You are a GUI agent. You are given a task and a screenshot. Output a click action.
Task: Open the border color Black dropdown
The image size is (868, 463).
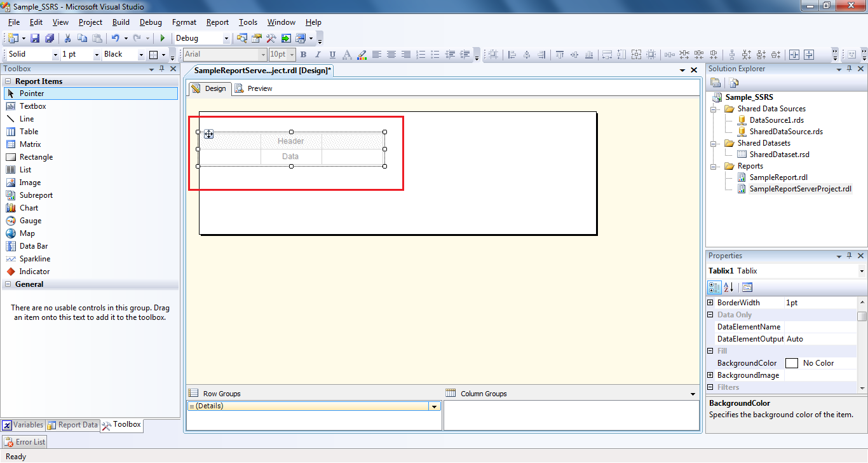pos(141,55)
